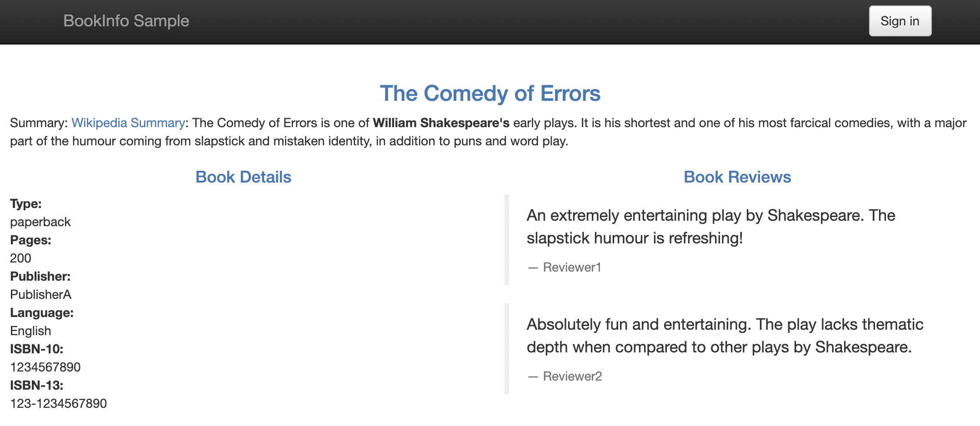Click the Book Reviews heading
980x426 pixels.
737,177
